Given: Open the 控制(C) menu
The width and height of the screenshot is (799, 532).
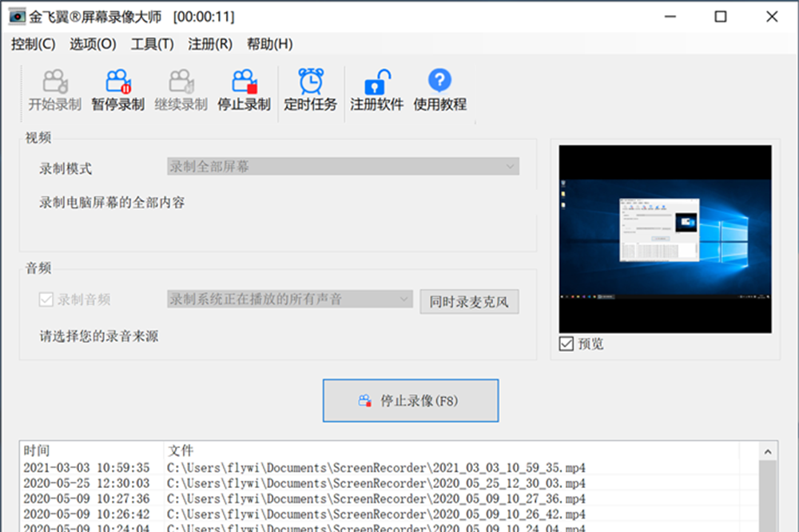Looking at the screenshot, I should click(33, 44).
